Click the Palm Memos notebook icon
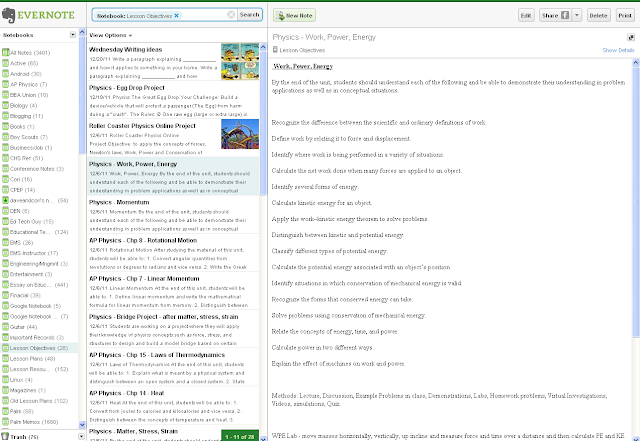This screenshot has height=441, width=640. (5, 422)
